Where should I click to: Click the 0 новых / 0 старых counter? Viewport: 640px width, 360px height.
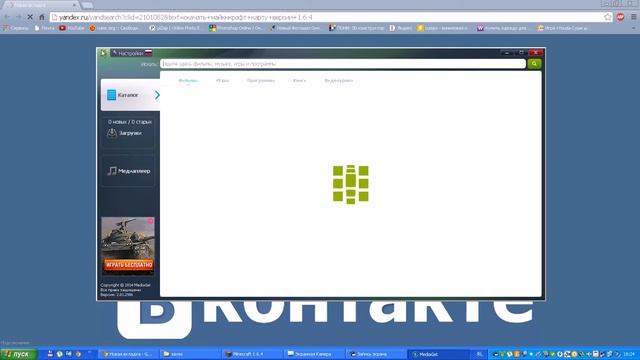pyautogui.click(x=130, y=122)
